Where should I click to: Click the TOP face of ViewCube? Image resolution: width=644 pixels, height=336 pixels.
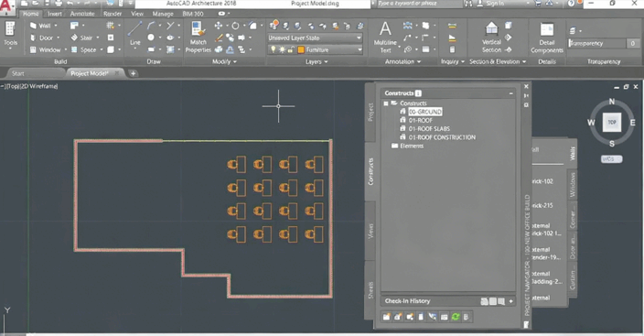(612, 122)
